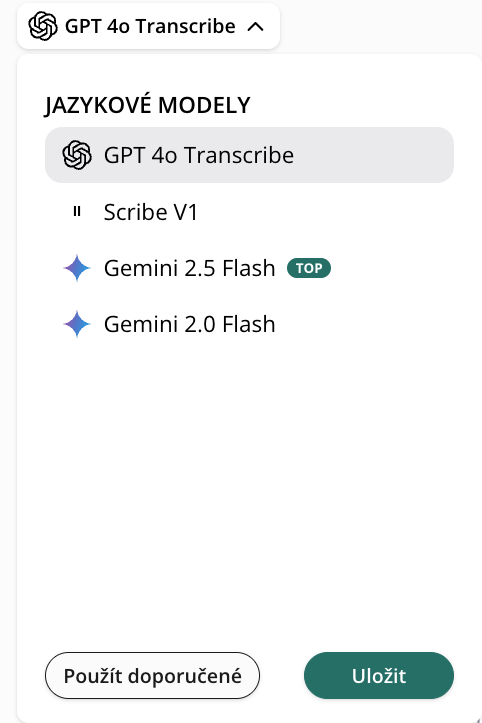Screen dimensions: 482x723
Task: Select the Gemini 2.5 Flash model
Action: click(249, 268)
